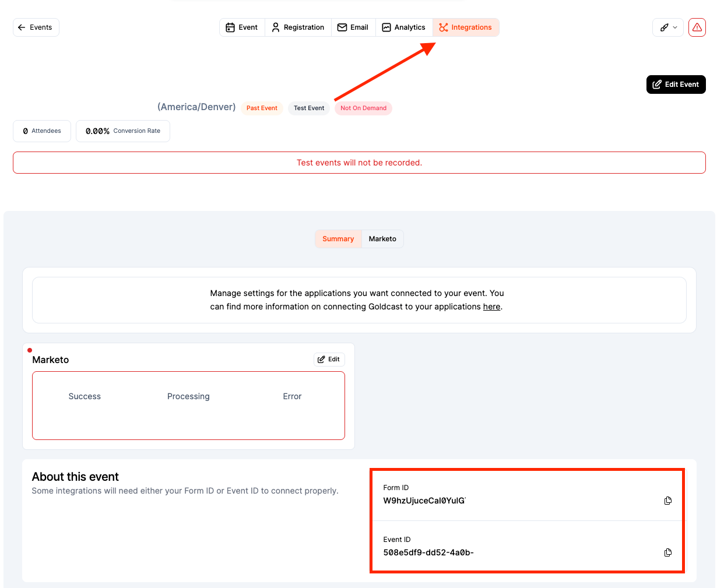Click the Attendees count card

pyautogui.click(x=42, y=131)
